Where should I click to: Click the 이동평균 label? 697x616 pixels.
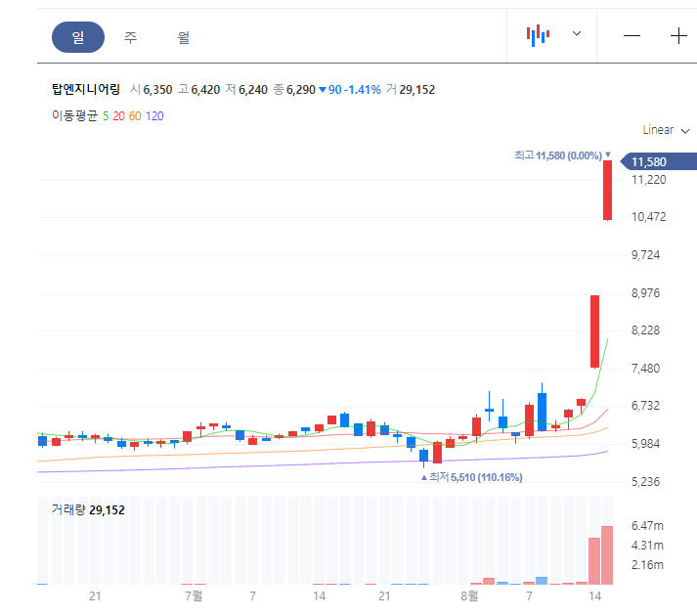point(74,116)
